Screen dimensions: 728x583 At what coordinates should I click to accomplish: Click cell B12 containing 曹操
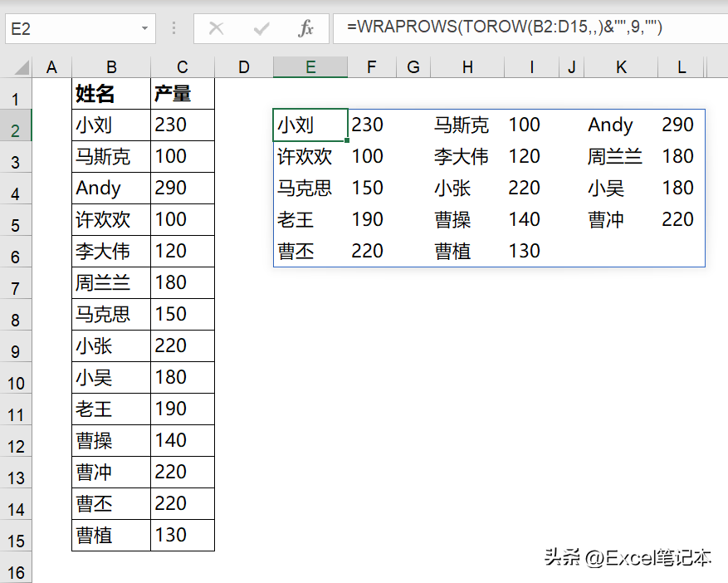(x=111, y=441)
